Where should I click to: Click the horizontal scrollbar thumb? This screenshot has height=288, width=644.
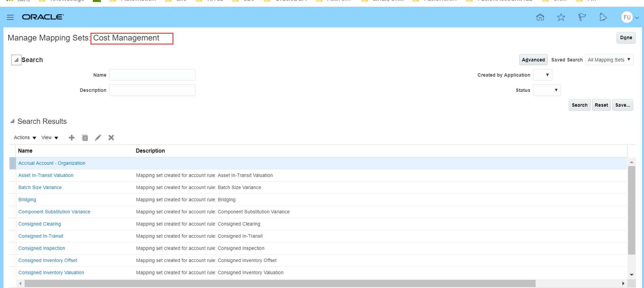pyautogui.click(x=280, y=283)
